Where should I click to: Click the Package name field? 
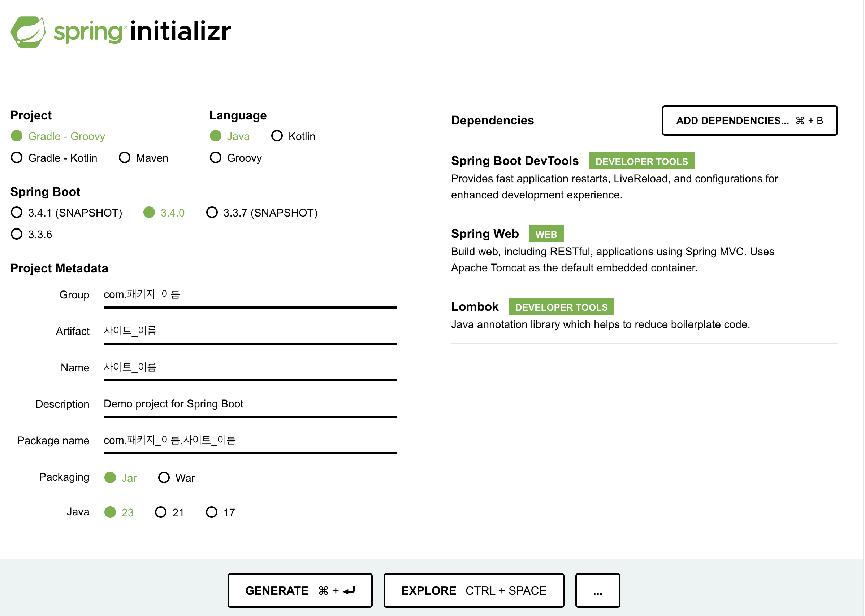coord(250,440)
